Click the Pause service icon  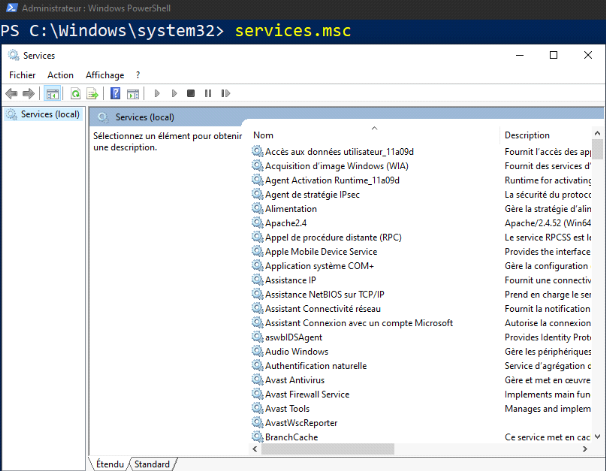(x=207, y=94)
